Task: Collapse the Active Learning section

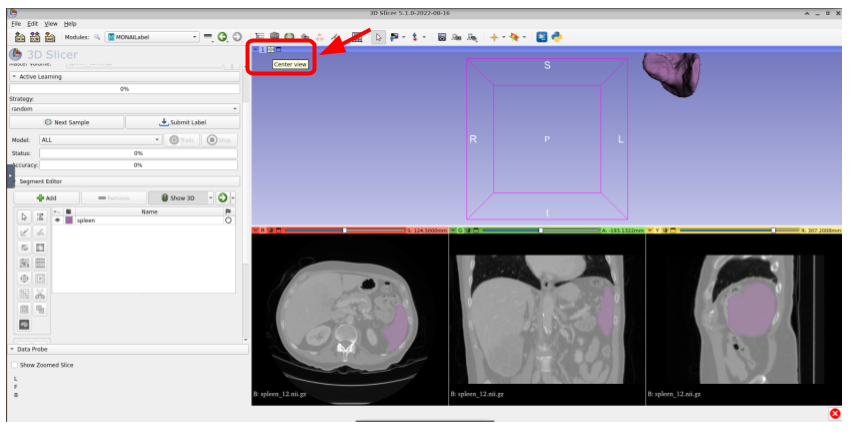Action: [15, 76]
